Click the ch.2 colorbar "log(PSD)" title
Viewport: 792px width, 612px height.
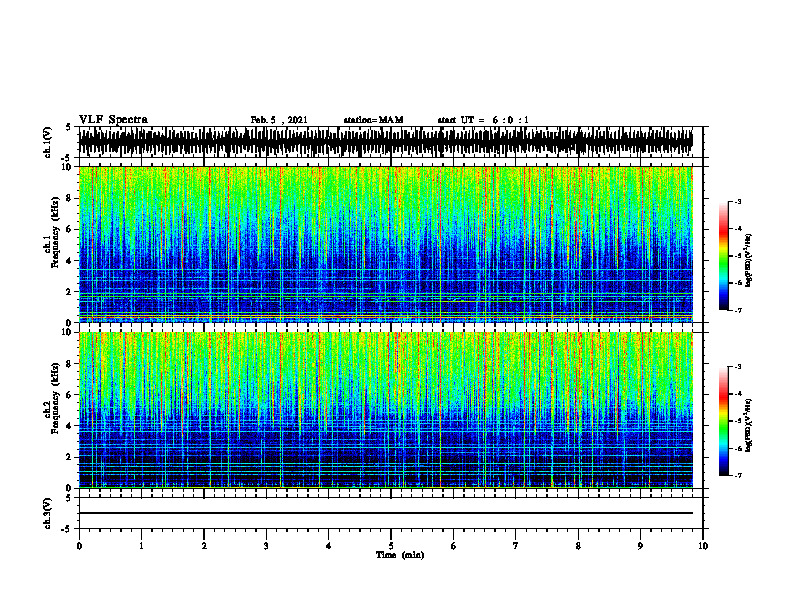pyautogui.click(x=749, y=425)
